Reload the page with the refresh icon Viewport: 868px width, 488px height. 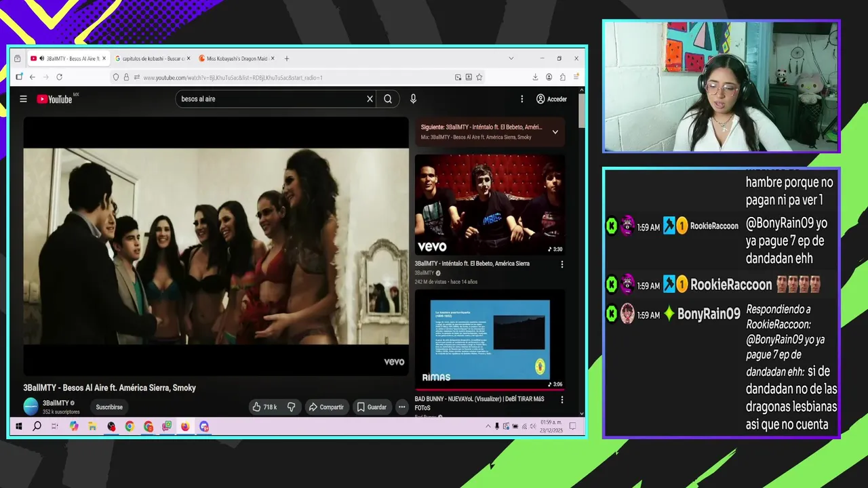[x=60, y=77]
